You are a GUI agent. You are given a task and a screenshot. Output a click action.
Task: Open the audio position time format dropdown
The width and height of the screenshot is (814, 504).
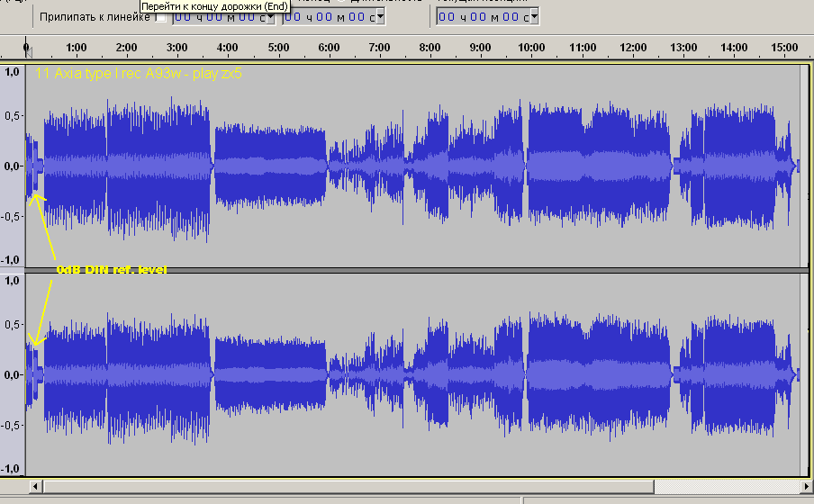(534, 16)
